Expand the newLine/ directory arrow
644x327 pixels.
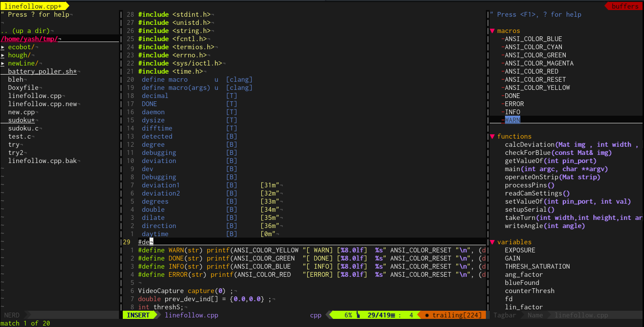point(3,63)
